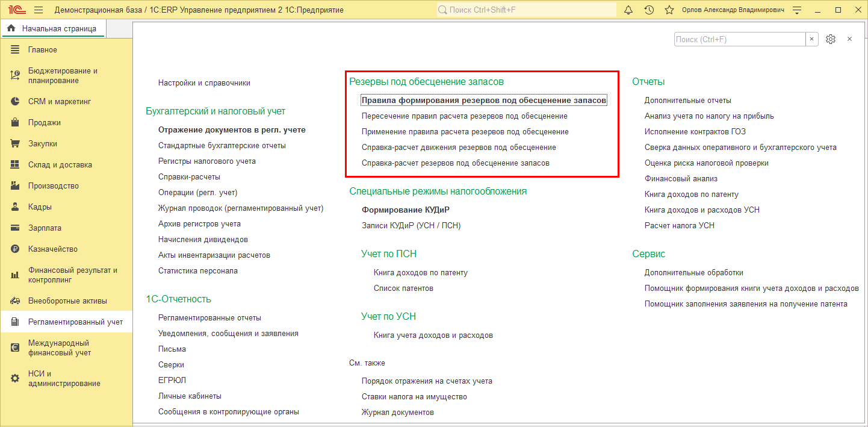The image size is (868, 427).
Task: Click the 1C logo icon
Action: coord(16,10)
